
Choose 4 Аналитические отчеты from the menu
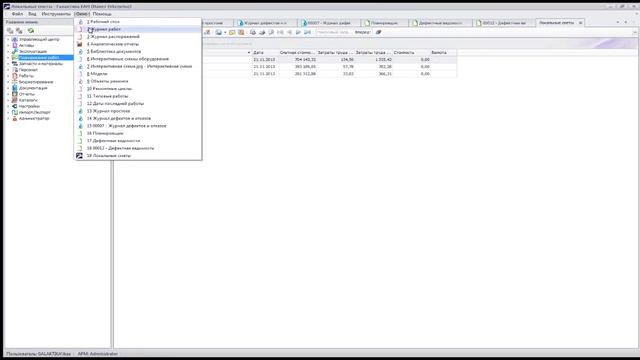tap(138, 44)
